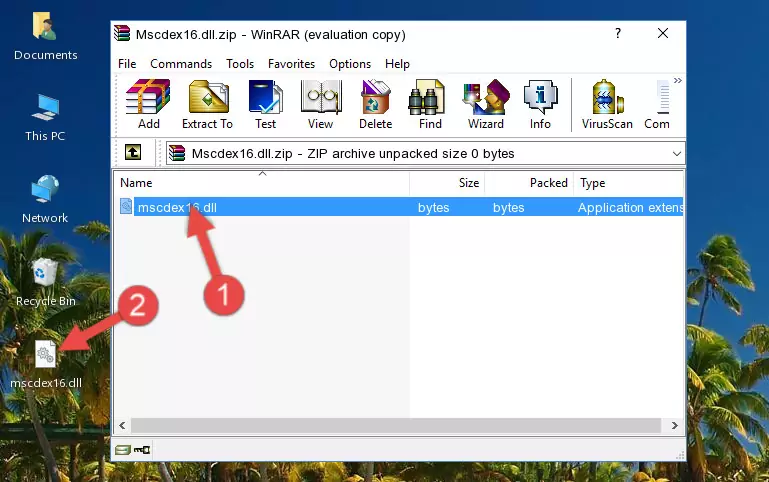The width and height of the screenshot is (769, 482).
Task: Click the Comment toolbar icon
Action: point(657,104)
